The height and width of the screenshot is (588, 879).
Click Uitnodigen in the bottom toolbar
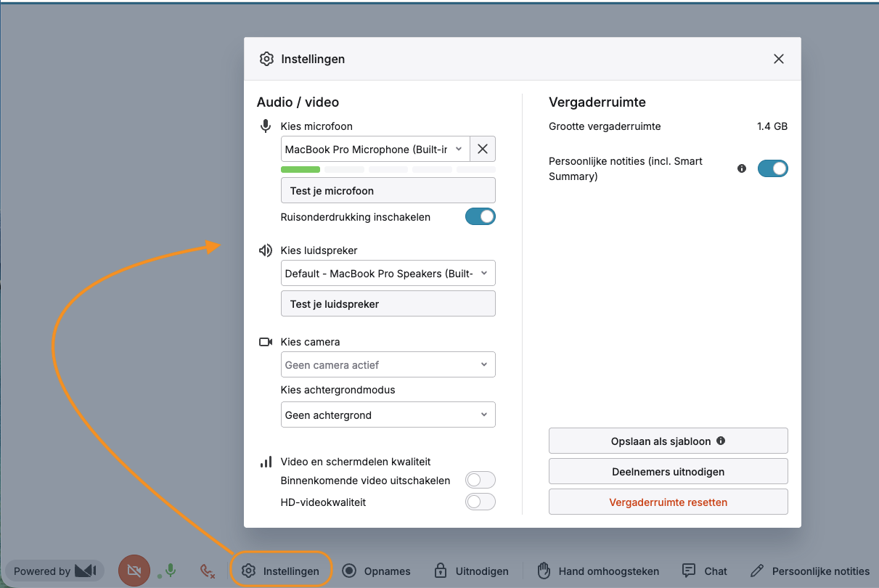tap(472, 571)
